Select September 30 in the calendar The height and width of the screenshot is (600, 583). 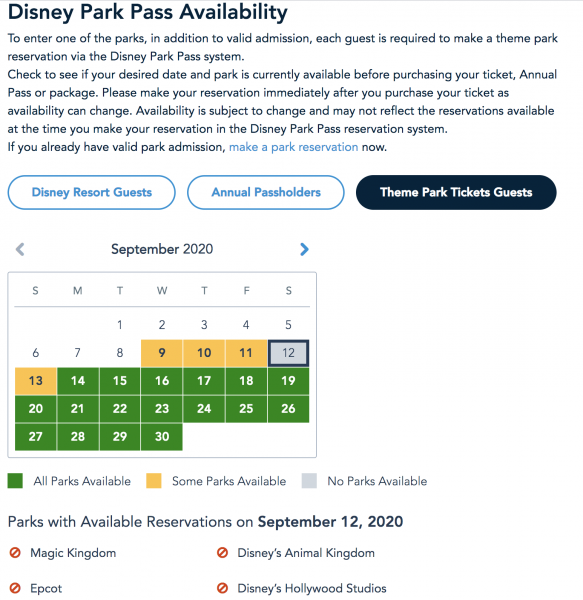pyautogui.click(x=162, y=437)
